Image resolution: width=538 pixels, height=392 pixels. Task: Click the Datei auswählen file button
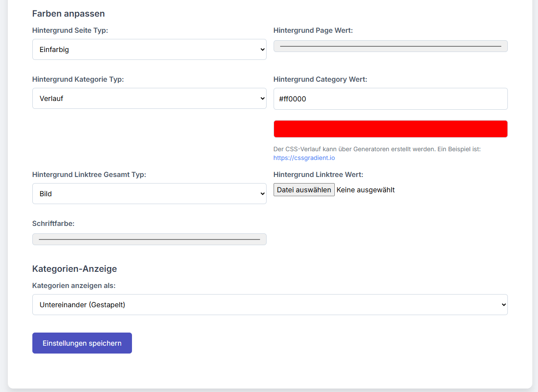point(304,190)
